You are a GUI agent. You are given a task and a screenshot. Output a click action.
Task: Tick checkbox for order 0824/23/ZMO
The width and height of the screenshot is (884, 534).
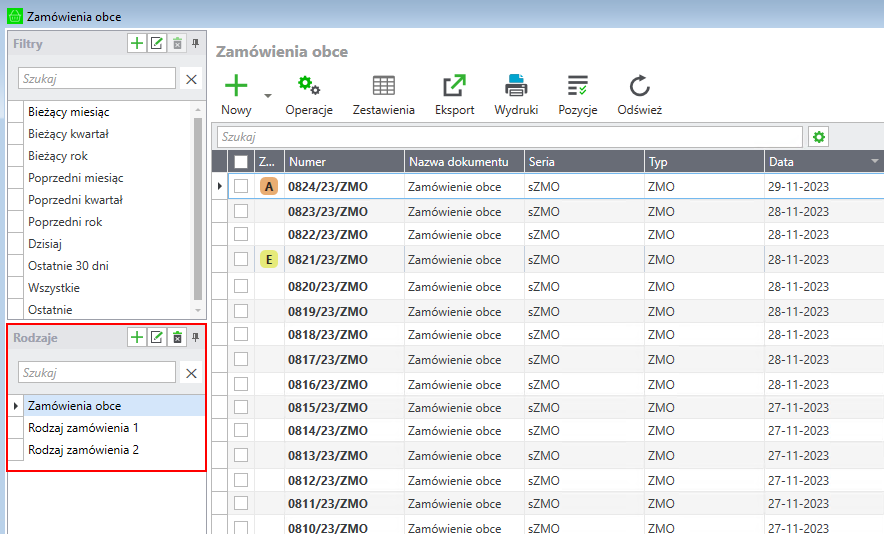(x=241, y=186)
